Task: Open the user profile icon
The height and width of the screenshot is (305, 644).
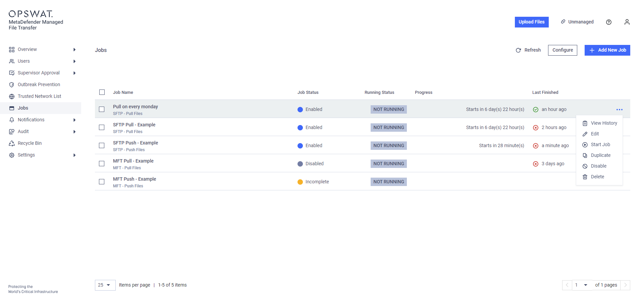Action: coord(627,22)
